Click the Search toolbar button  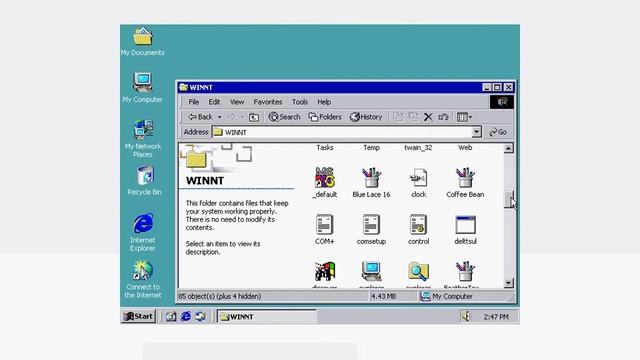(x=284, y=118)
